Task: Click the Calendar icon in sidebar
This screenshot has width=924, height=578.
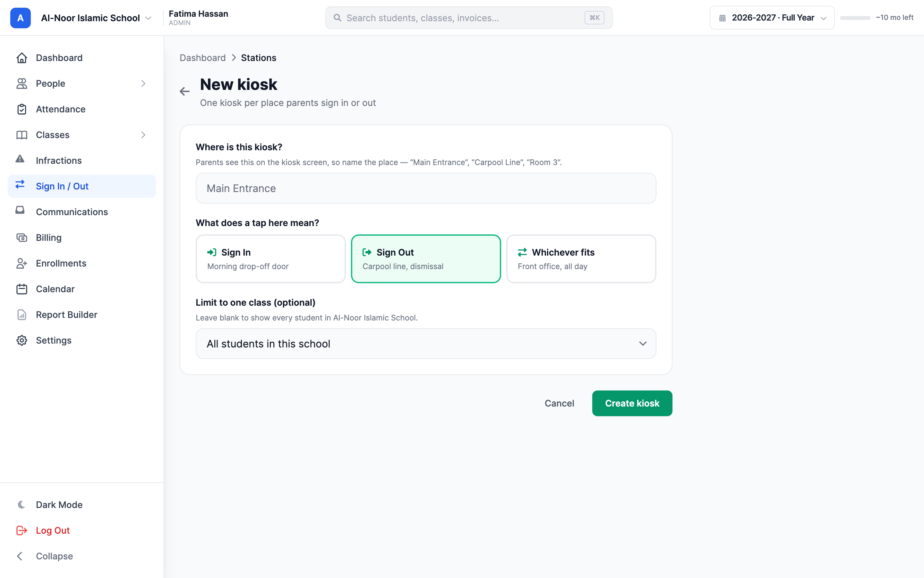Action: click(x=22, y=289)
